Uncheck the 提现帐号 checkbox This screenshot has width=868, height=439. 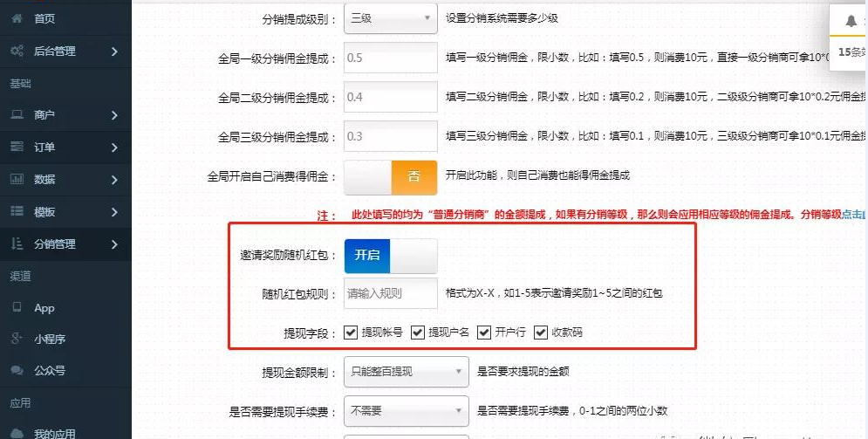[351, 333]
